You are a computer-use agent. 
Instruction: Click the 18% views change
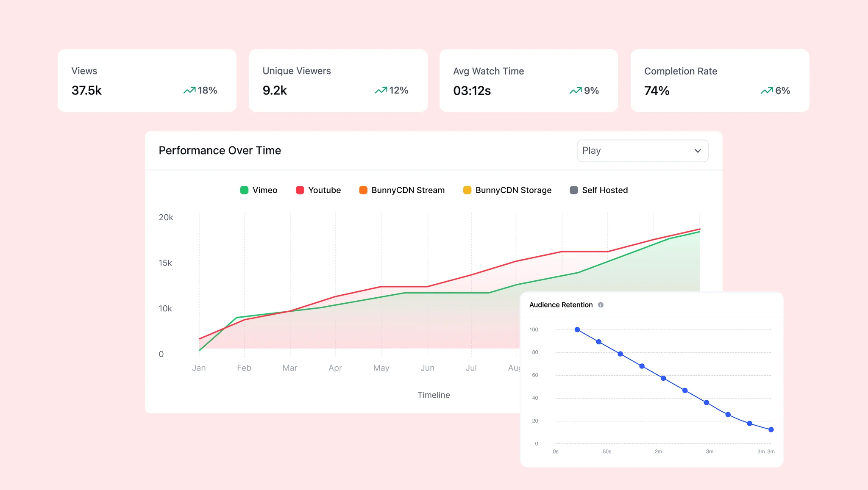(207, 90)
